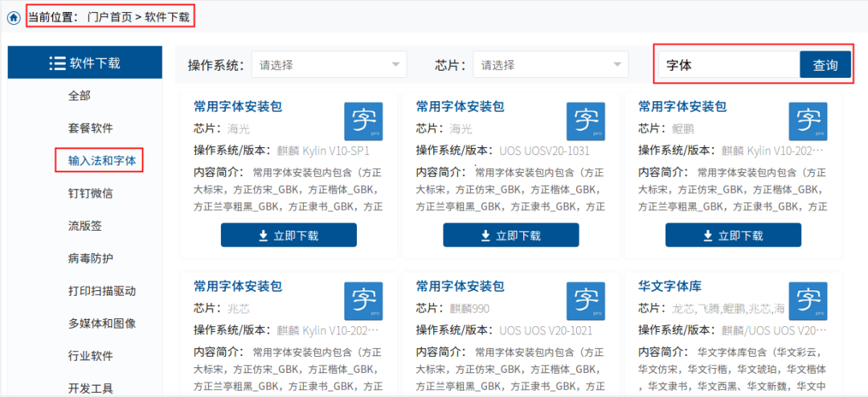868x397 pixels.
Task: Click the 华文字体库包含 description text
Action: point(733,368)
